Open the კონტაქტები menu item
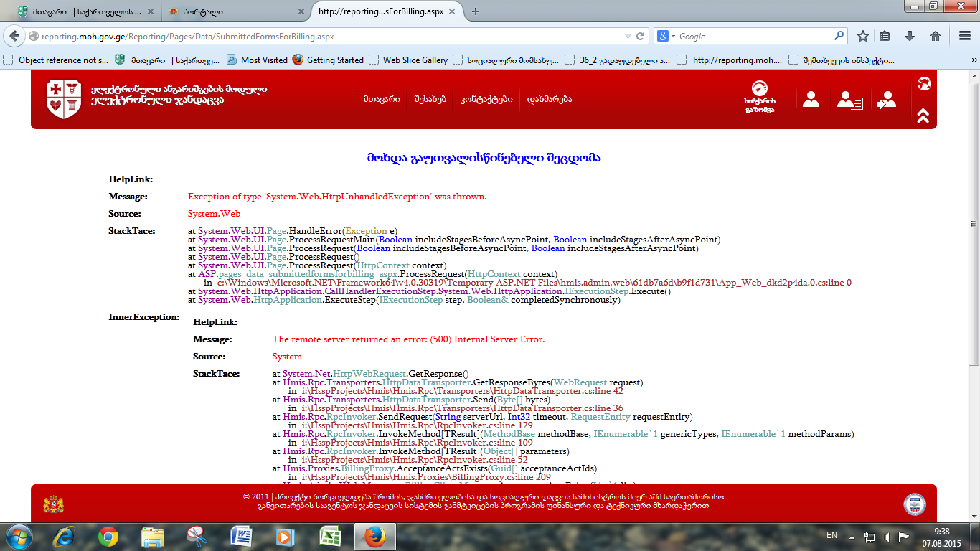 click(486, 100)
